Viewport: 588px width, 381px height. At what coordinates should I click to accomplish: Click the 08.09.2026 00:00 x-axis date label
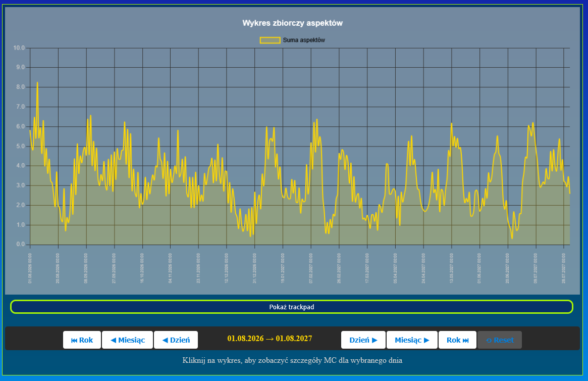(86, 268)
